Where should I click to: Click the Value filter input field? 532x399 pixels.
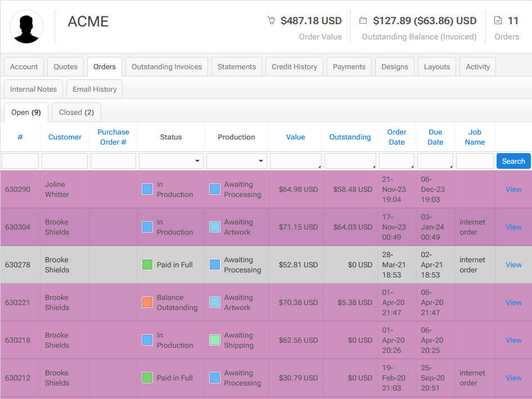[295, 161]
